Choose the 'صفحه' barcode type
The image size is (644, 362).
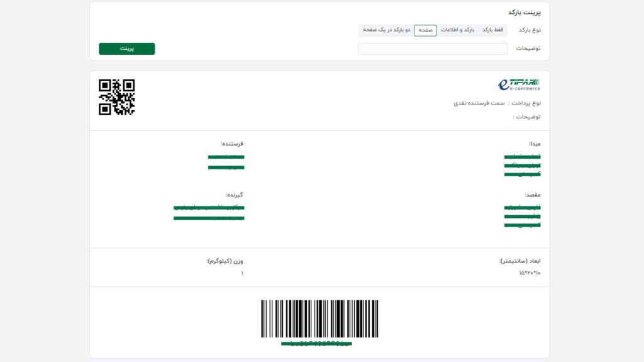pos(425,30)
